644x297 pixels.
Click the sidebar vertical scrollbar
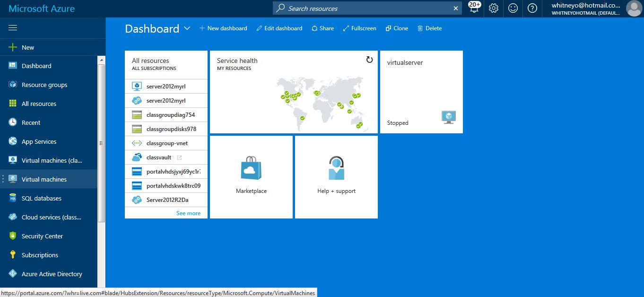tap(101, 143)
